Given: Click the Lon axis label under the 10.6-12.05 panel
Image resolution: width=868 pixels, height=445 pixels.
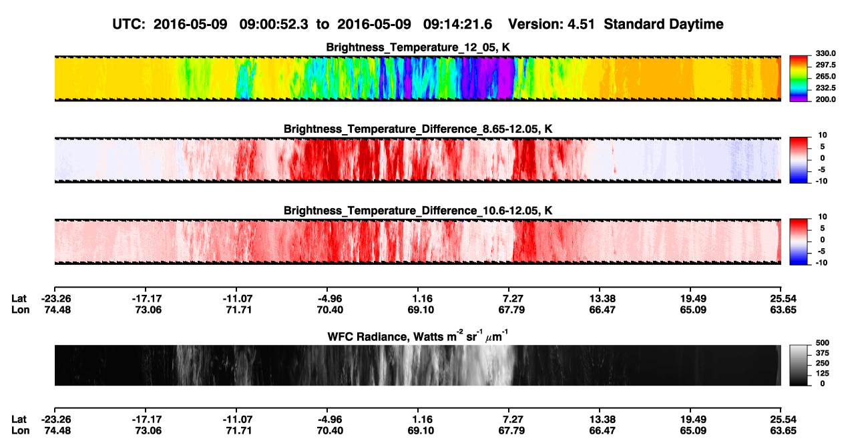Looking at the screenshot, I should click(x=20, y=310).
